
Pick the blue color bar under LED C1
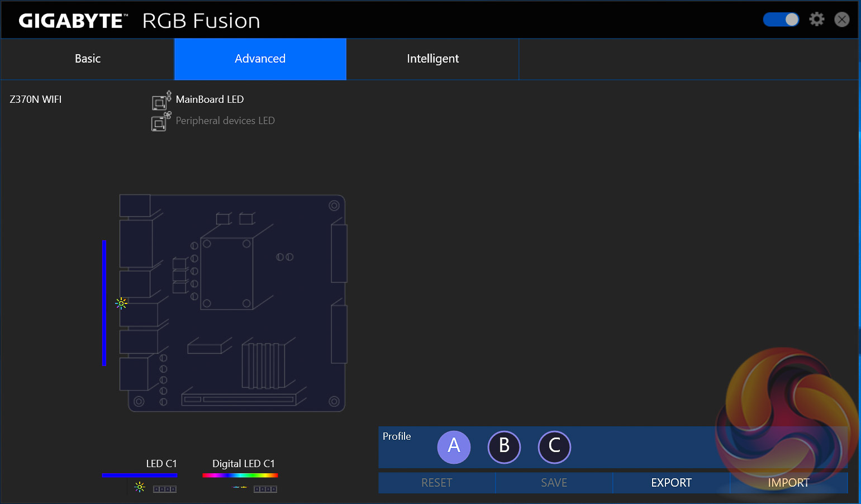pyautogui.click(x=140, y=476)
